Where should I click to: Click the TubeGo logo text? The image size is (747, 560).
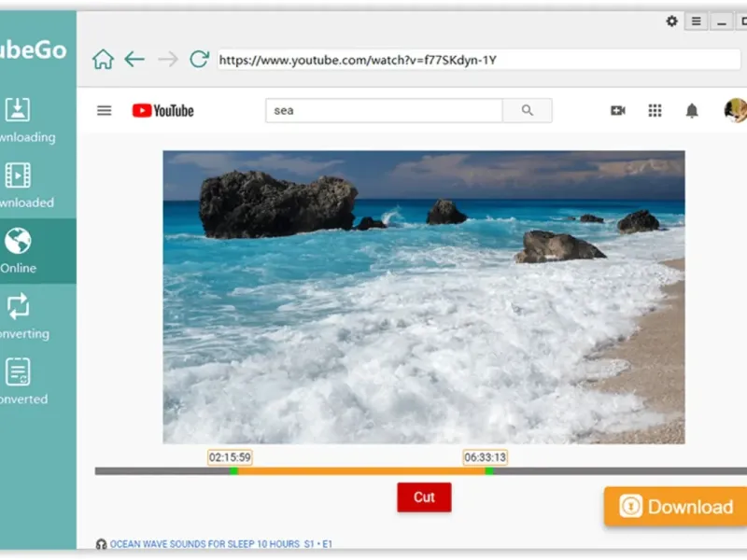pos(33,49)
